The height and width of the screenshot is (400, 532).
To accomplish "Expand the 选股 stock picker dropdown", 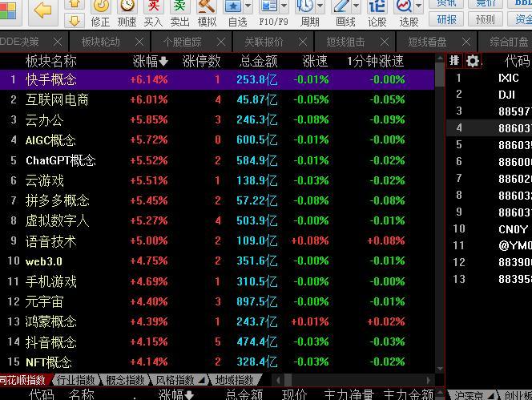I will pos(419,6).
